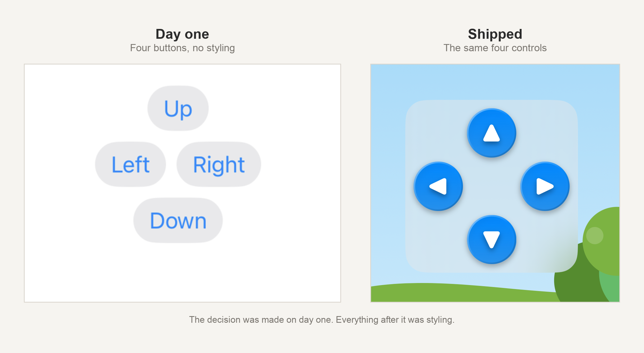Click the bottom caption about day one decision
Screen dimensions: 644x353
click(322, 320)
